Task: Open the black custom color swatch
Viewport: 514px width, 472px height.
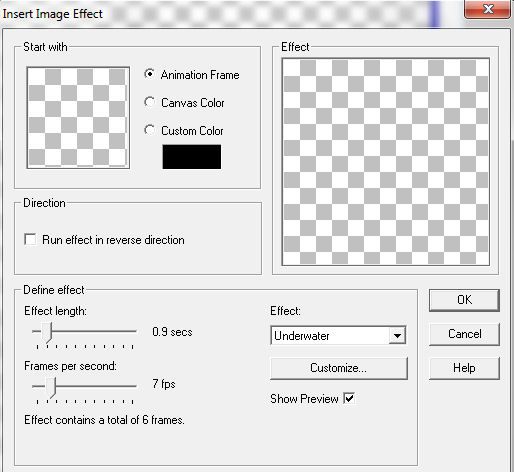Action: [x=192, y=157]
